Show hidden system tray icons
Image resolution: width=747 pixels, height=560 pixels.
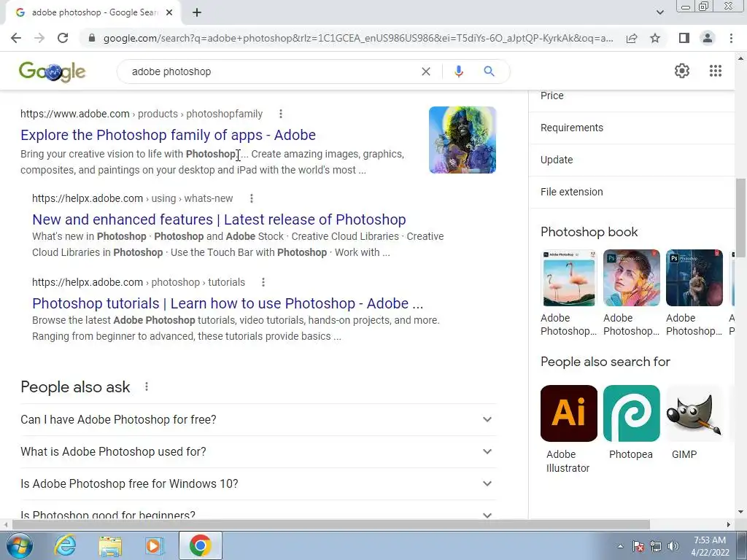pos(620,546)
